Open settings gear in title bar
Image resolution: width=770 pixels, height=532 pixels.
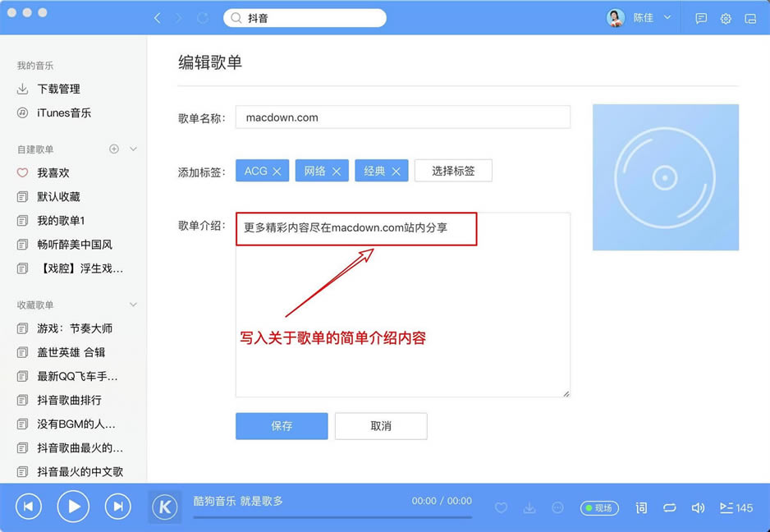tap(726, 18)
